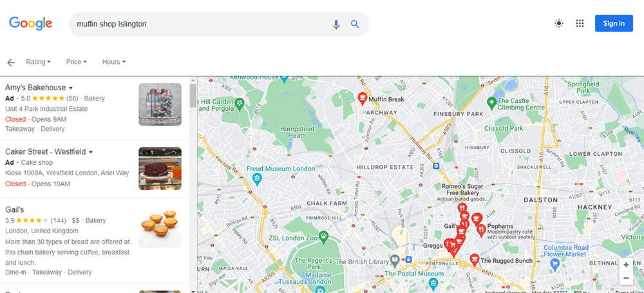Click The Castle Climbing Centre marker

(x=491, y=103)
